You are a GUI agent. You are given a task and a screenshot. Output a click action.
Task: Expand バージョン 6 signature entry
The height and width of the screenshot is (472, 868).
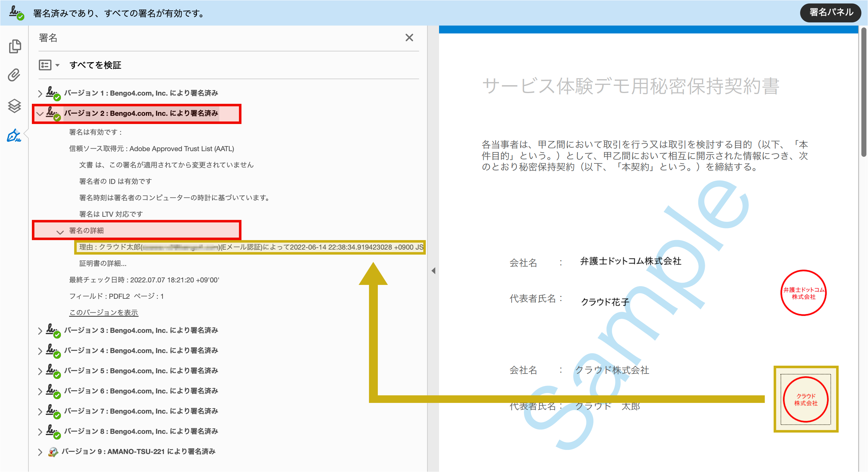pyautogui.click(x=40, y=391)
